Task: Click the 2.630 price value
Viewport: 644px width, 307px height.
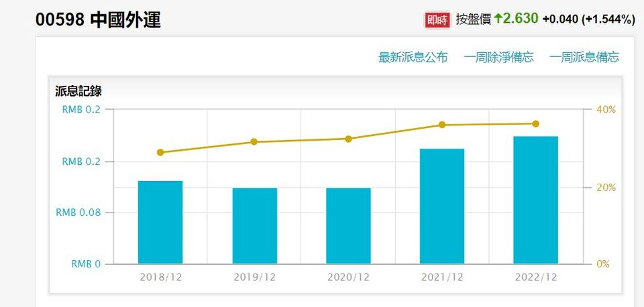Action: (521, 19)
